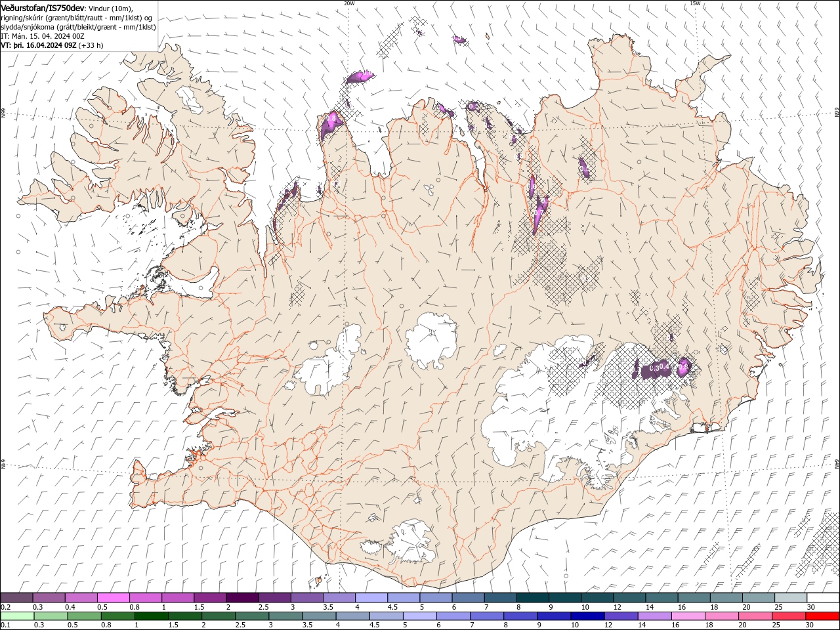Screen dimensions: 840x630
Task: Pick upper legend swatch starting at 0.8
Action: click(x=146, y=598)
